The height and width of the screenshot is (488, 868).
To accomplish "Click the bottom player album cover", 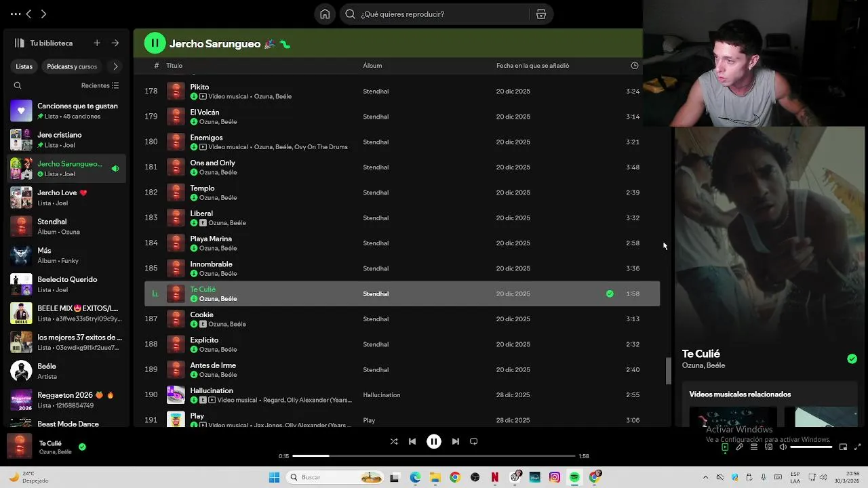I will 20,447.
